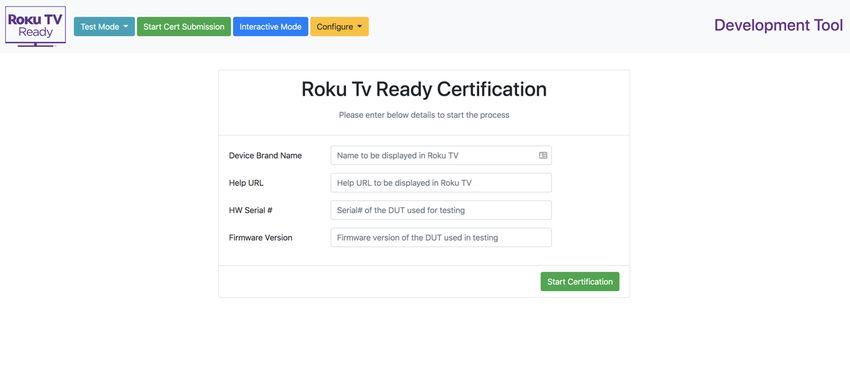Viewport: 850px width, 376px height.
Task: Click the autofill contact card icon in Device Brand Name
Action: [x=543, y=155]
